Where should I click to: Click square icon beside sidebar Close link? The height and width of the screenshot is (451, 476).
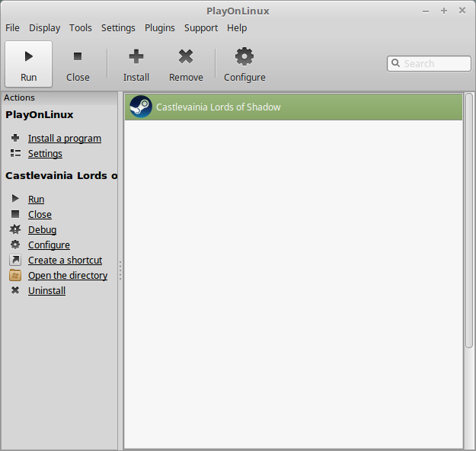15,214
